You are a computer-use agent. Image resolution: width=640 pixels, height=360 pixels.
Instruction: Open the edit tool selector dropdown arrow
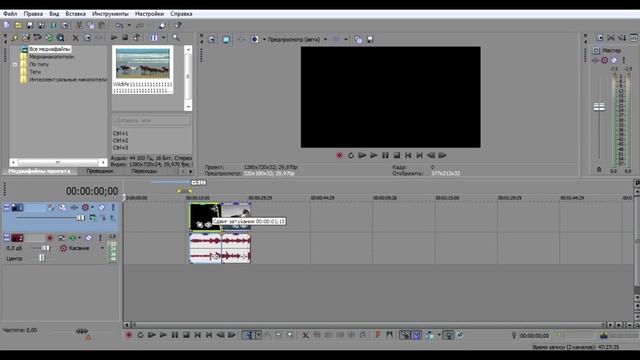[x=259, y=335]
